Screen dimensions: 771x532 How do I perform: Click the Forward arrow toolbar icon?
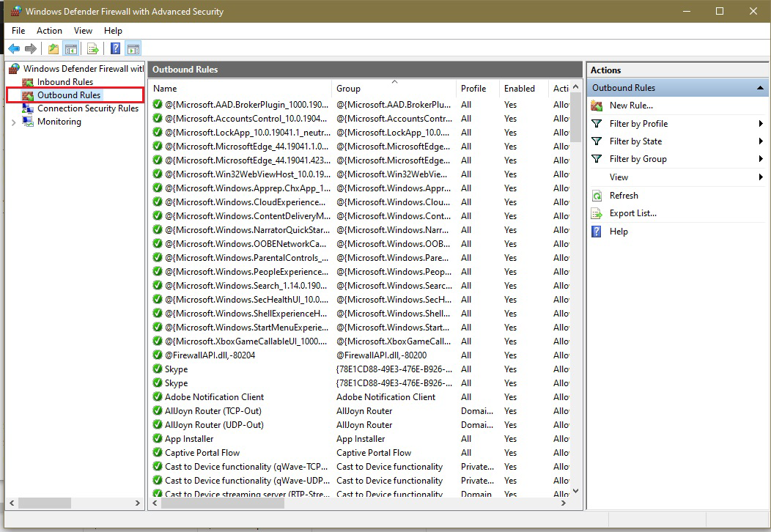tap(31, 48)
